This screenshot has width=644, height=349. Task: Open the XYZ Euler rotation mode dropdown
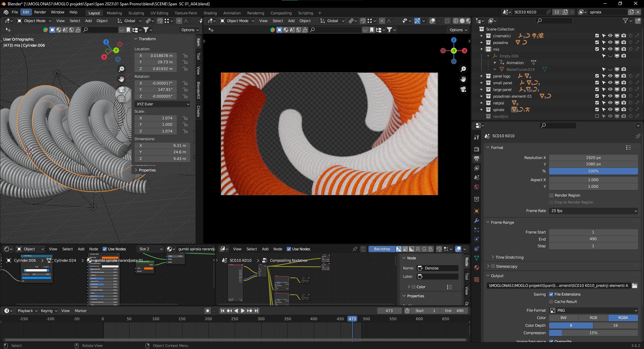(x=163, y=104)
